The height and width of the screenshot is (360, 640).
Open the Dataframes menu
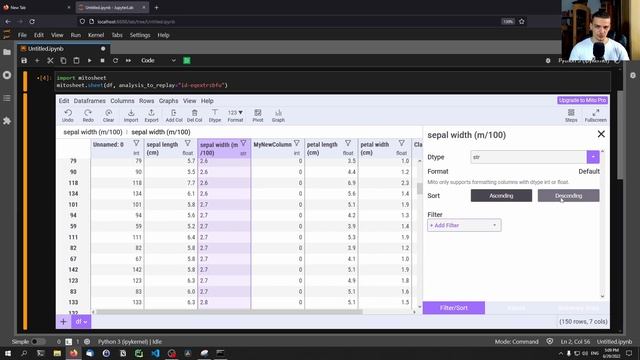point(90,101)
